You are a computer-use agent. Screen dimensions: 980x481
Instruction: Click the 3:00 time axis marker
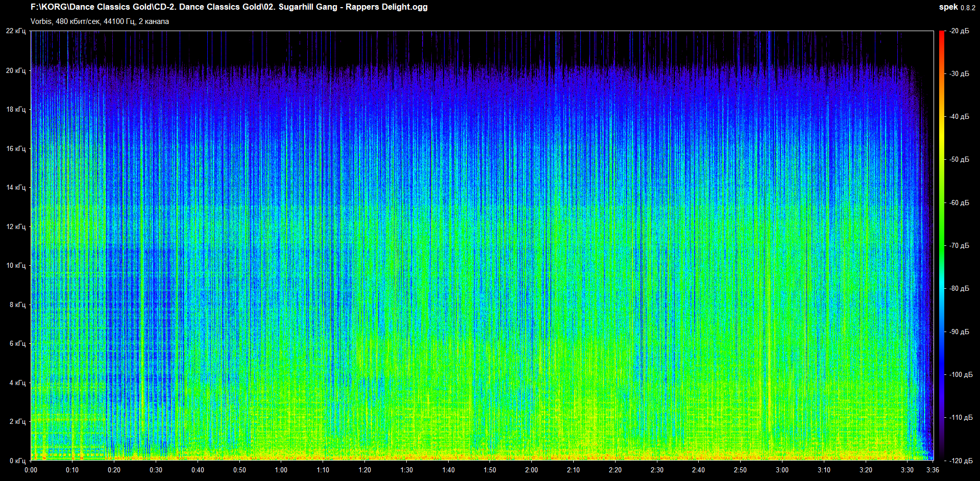[782, 470]
